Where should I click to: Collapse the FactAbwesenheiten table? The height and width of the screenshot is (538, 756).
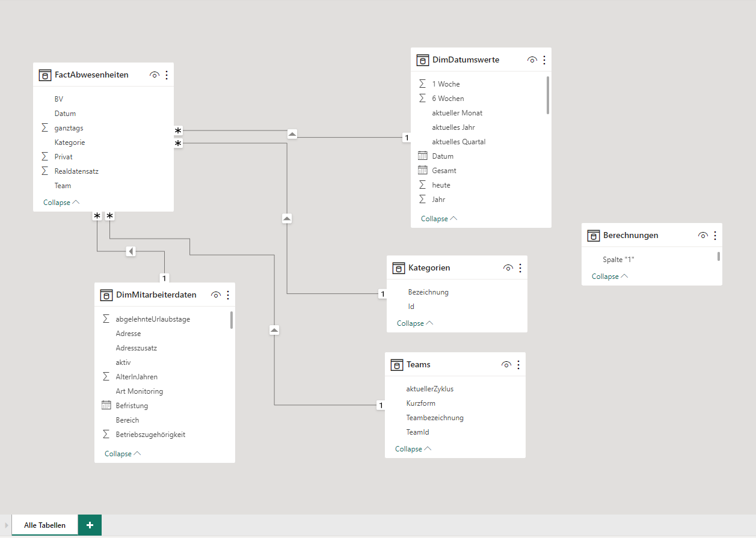pyautogui.click(x=61, y=203)
